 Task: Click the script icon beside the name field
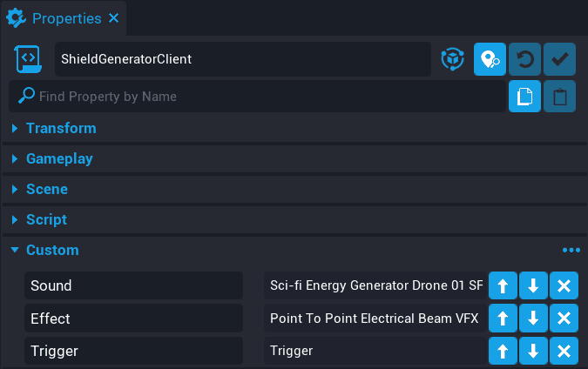click(x=29, y=59)
